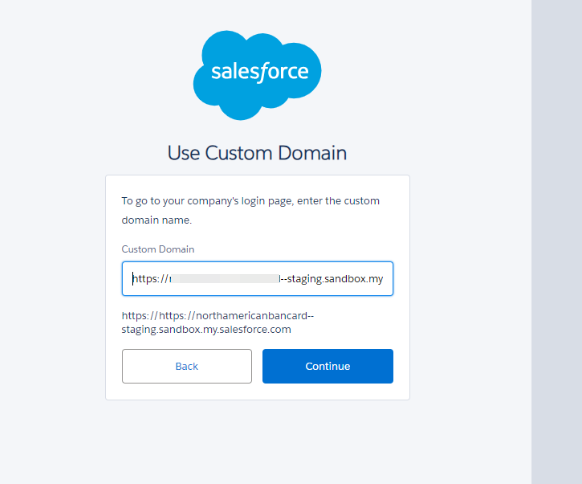This screenshot has width=582, height=484.
Task: Click the 'https://' prefix inside the domain input
Action: [x=151, y=279]
